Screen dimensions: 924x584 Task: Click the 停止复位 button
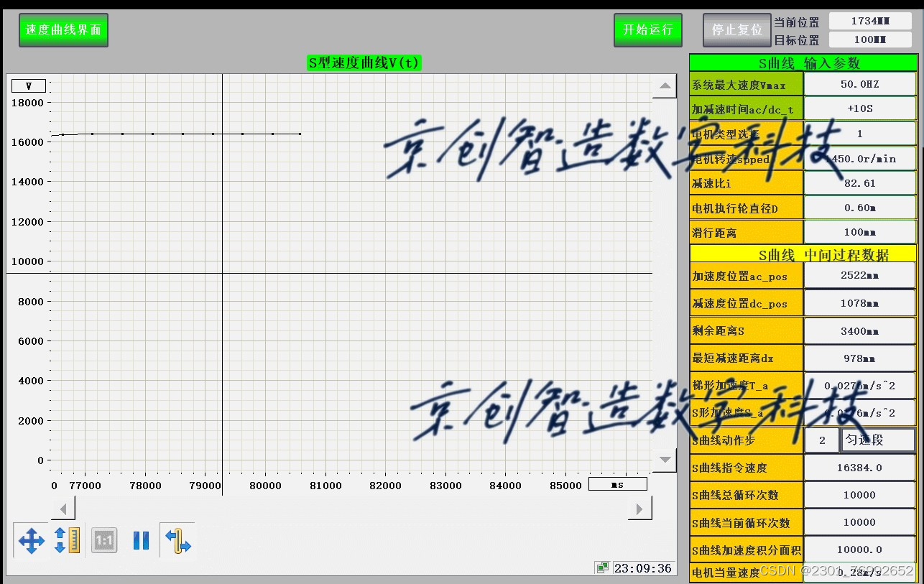tap(736, 30)
